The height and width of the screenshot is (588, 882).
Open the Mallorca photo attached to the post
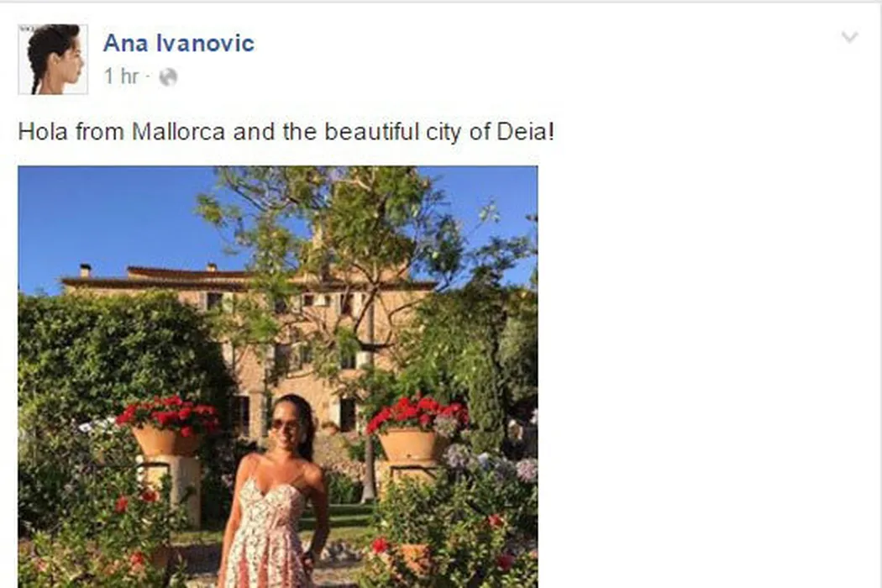point(278,376)
